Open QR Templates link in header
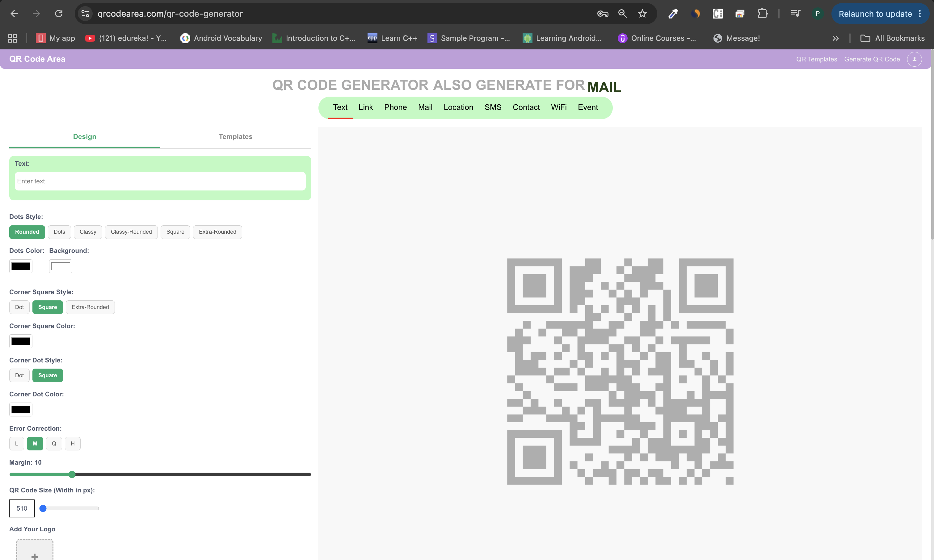The width and height of the screenshot is (934, 560). point(817,59)
